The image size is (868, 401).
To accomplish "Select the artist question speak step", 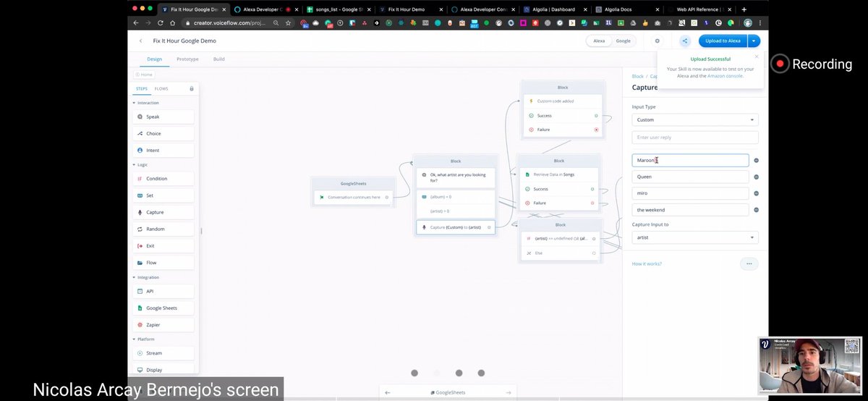I will click(456, 177).
